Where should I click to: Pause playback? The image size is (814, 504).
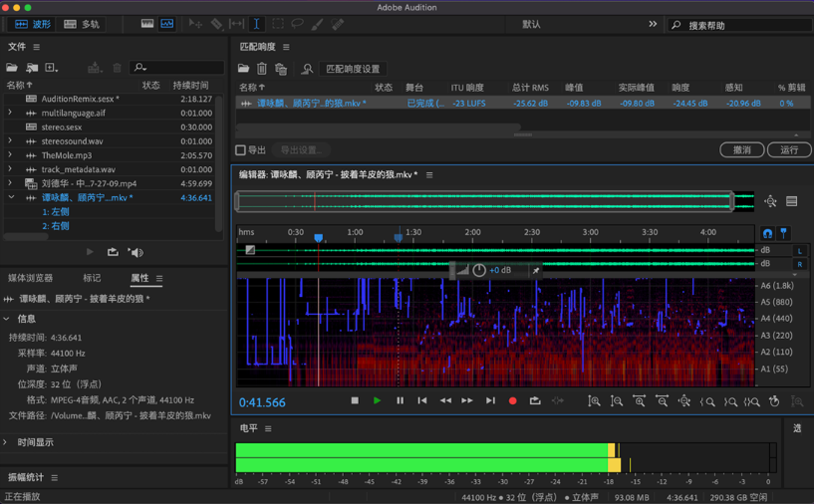(x=400, y=400)
